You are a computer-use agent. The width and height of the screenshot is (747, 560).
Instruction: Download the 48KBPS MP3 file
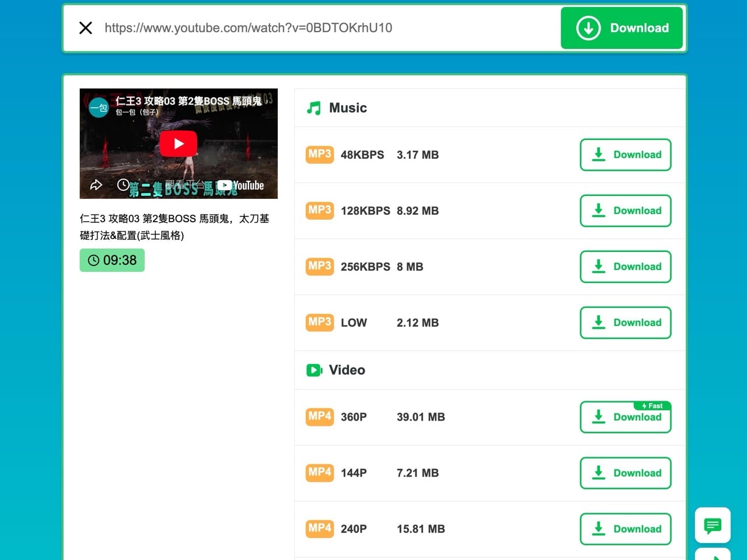point(625,155)
